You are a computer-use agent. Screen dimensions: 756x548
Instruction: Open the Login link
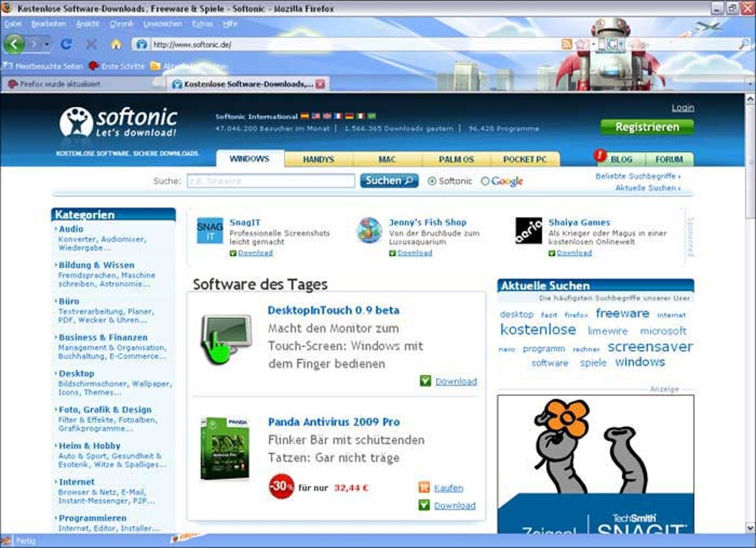683,108
